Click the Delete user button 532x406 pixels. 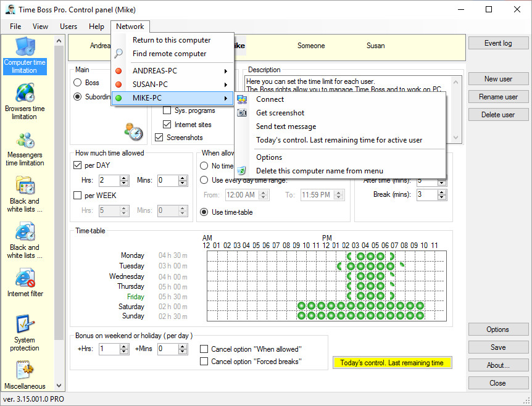498,115
